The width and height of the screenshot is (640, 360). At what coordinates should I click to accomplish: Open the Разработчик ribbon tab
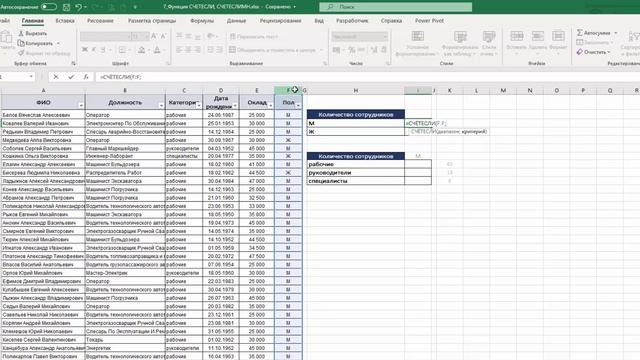coord(352,21)
